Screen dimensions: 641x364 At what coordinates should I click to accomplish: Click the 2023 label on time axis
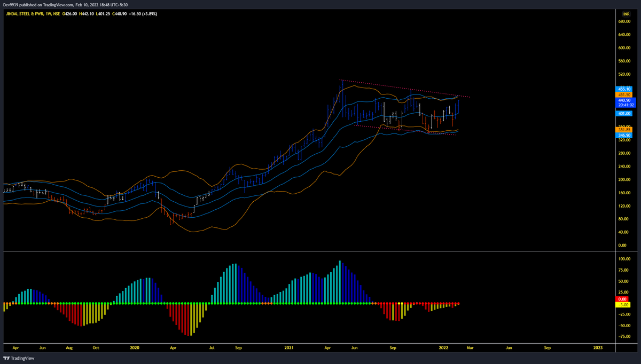pos(598,347)
